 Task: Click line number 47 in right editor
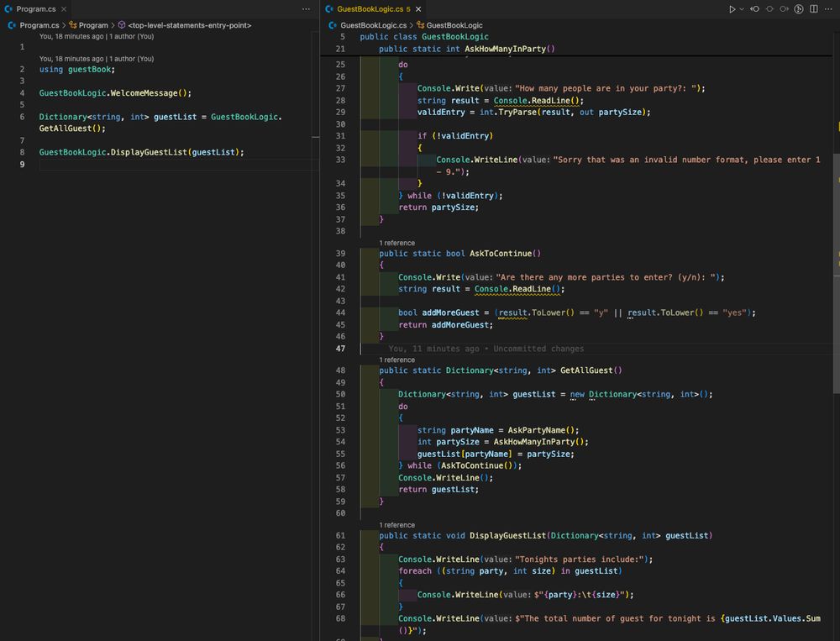tap(340, 349)
